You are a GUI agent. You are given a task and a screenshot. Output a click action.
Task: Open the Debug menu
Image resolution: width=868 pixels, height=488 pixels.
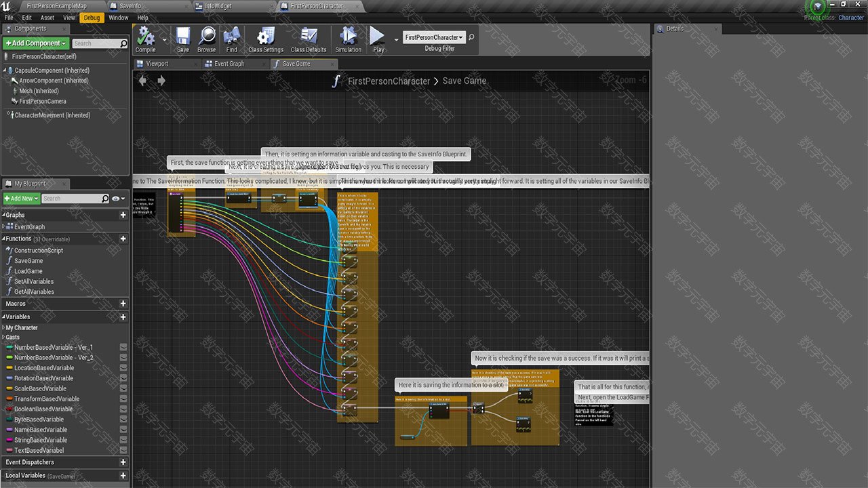[92, 18]
